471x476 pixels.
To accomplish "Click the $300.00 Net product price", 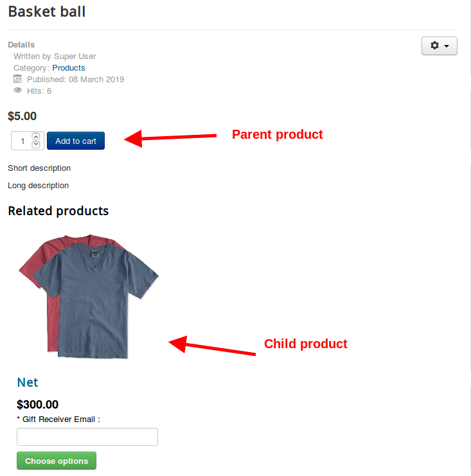I will (37, 405).
